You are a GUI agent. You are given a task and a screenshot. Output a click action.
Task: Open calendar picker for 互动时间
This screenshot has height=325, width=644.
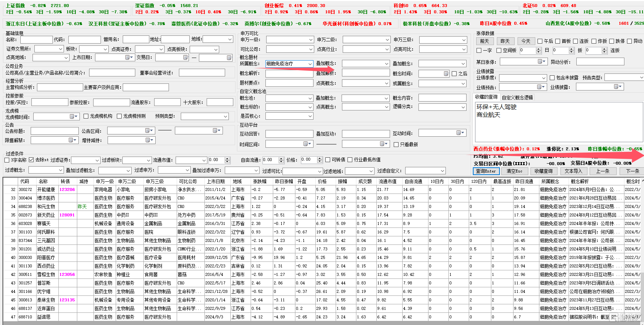tap(460, 133)
